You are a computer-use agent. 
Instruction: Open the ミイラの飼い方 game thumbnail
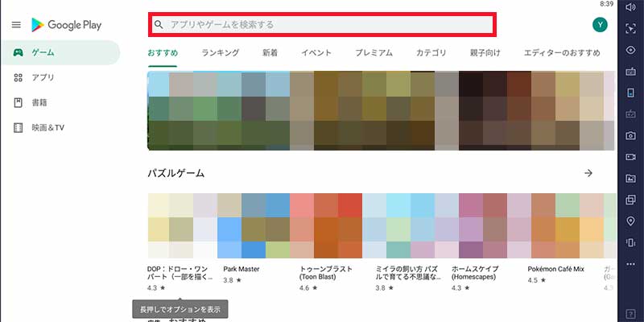pos(409,226)
